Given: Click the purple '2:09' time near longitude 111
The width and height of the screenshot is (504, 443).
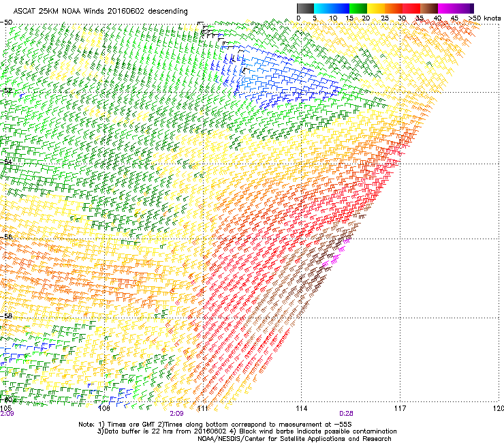Looking at the screenshot, I should pyautogui.click(x=177, y=414).
